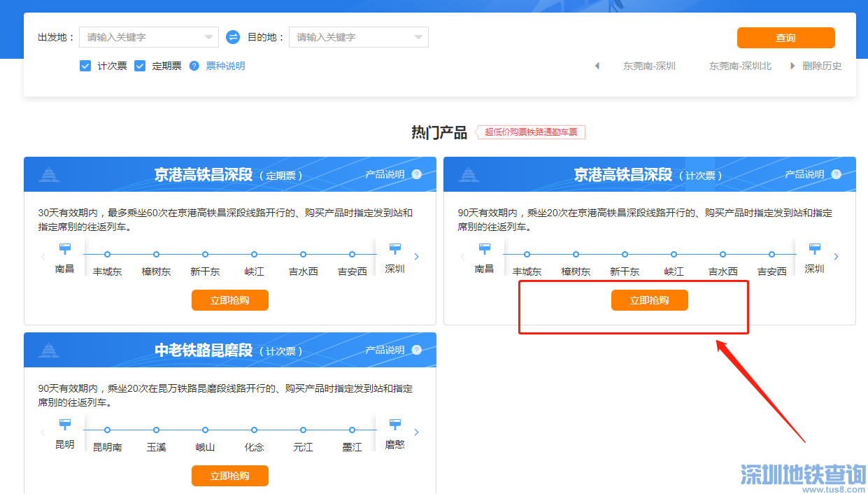This screenshot has height=494, width=868.
Task: Select 昆明 station icon in 中老铁路 card
Action: pyautogui.click(x=65, y=424)
